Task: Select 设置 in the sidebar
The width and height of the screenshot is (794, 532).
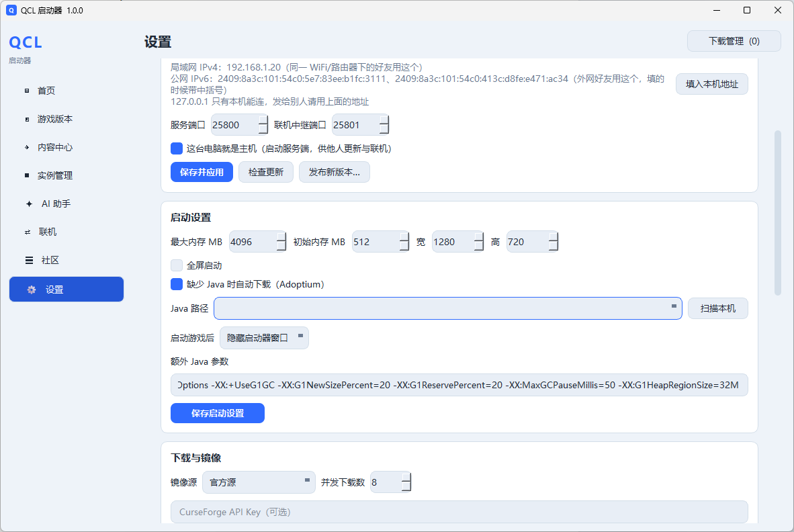Action: point(67,289)
